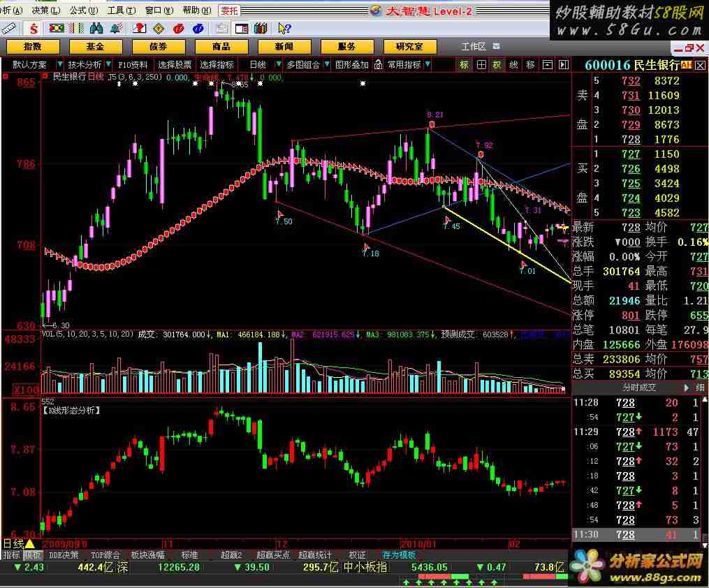Expand the 多图组合 dropdown arrow
Screen dimensions: 709x588
tap(327, 65)
